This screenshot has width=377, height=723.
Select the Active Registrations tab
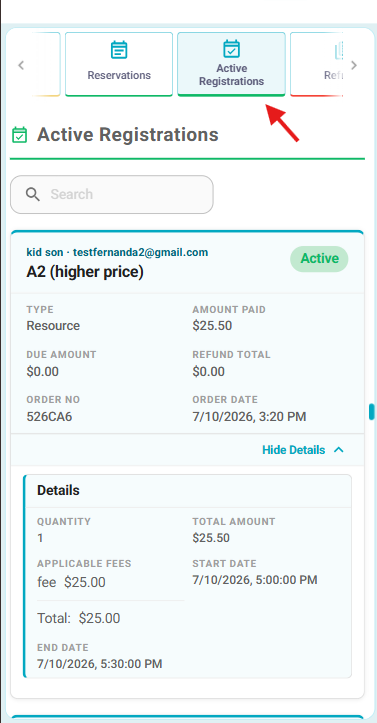click(231, 64)
